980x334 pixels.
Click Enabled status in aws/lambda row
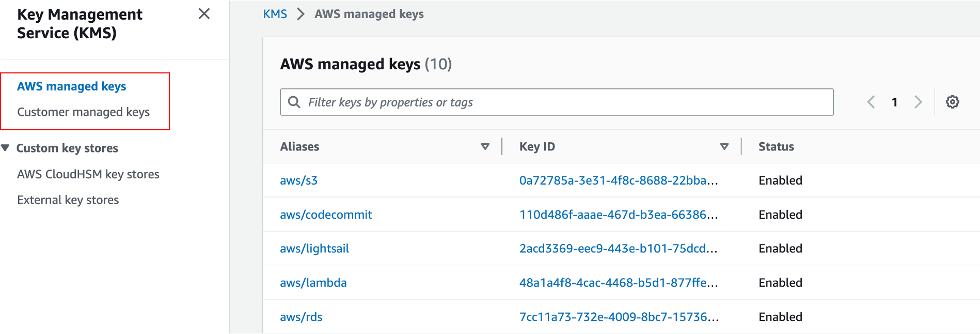[780, 283]
